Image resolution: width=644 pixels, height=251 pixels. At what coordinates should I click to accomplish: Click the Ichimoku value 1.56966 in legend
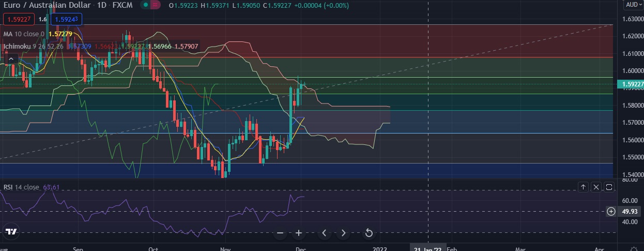pyautogui.click(x=160, y=47)
